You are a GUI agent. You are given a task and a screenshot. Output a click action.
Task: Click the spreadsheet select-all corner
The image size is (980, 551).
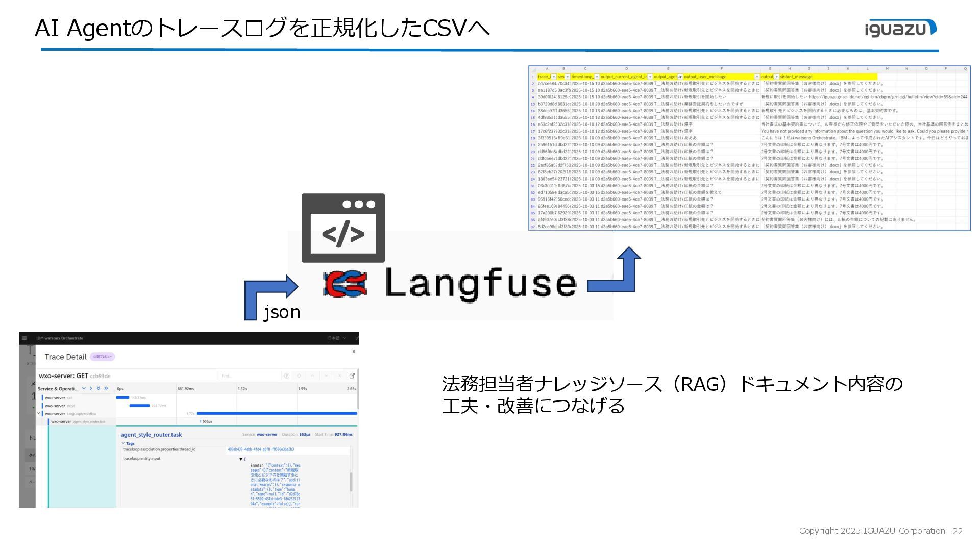coord(533,69)
